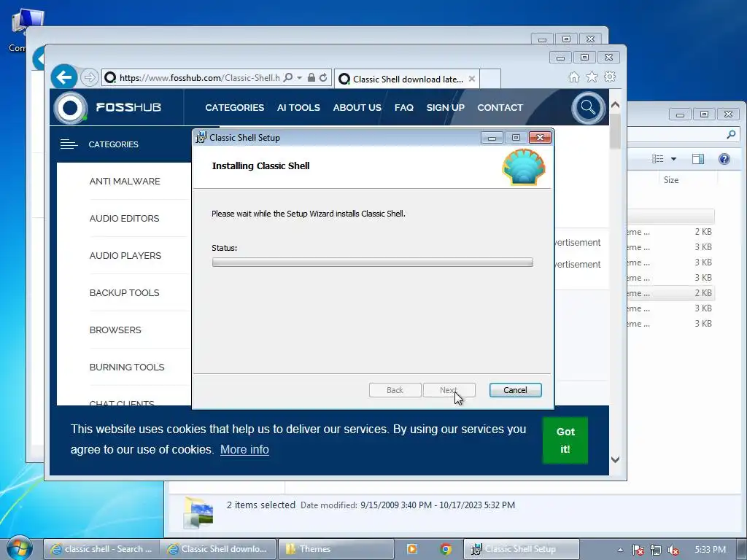Click the FossHub round search icon
The width and height of the screenshot is (747, 560).
click(588, 108)
